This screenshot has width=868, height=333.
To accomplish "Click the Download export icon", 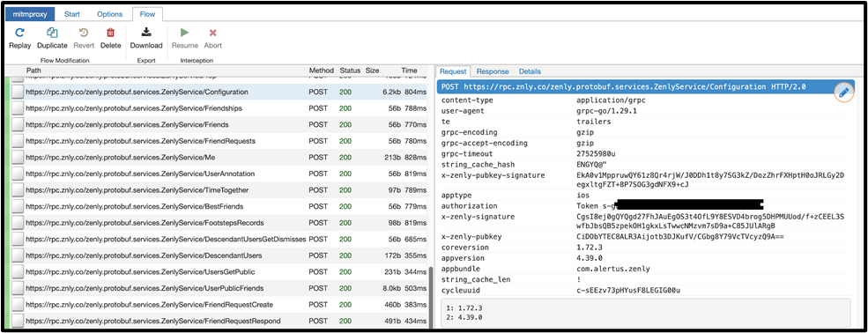I will click(x=146, y=33).
